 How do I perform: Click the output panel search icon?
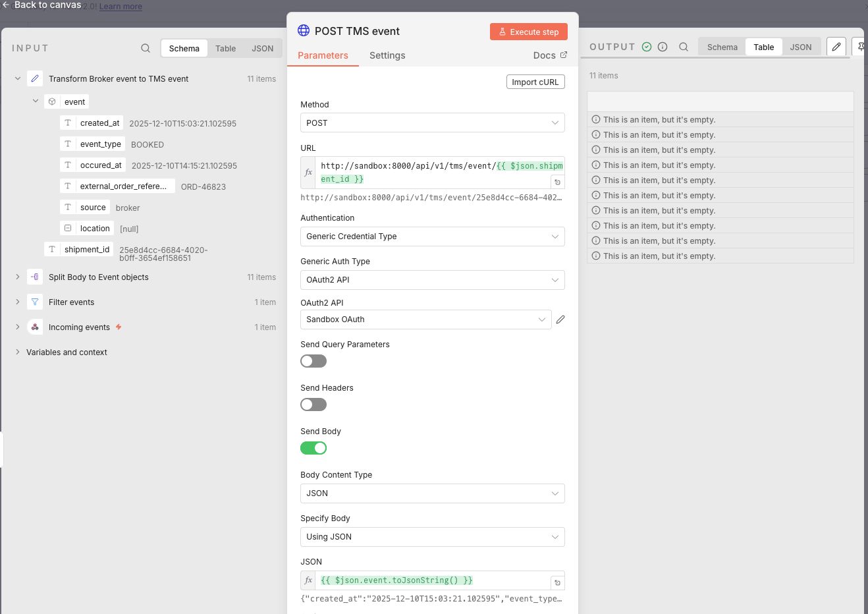684,47
